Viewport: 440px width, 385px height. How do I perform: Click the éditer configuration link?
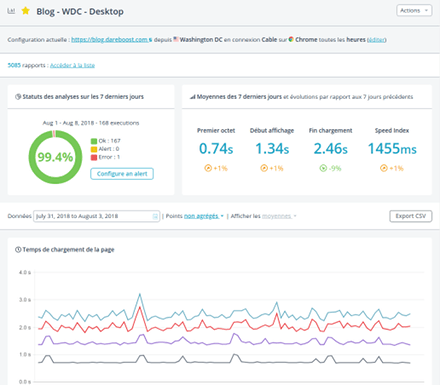point(377,40)
